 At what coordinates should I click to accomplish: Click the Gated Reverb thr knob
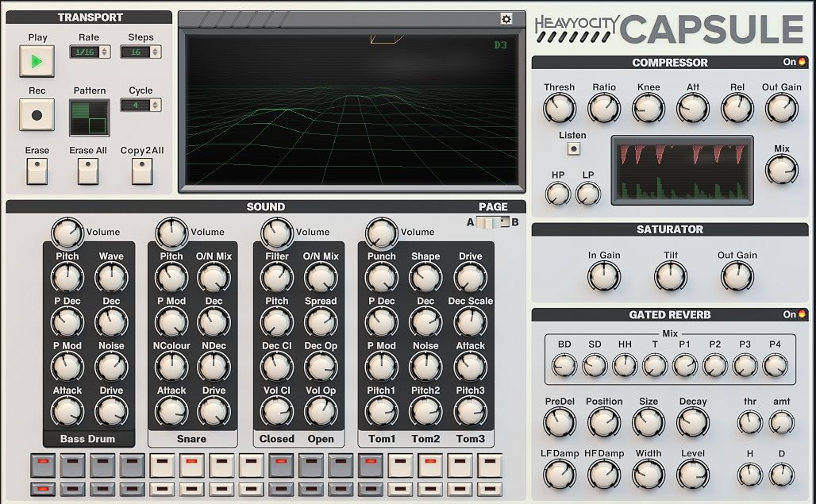tap(750, 422)
